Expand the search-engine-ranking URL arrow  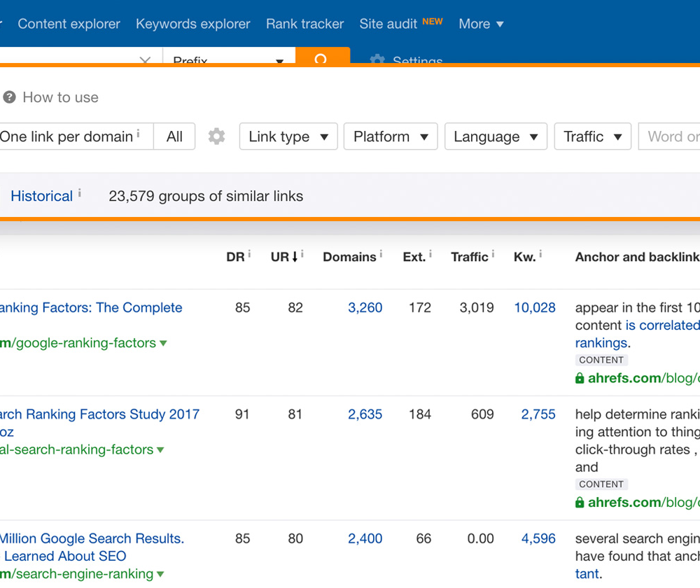point(161,574)
